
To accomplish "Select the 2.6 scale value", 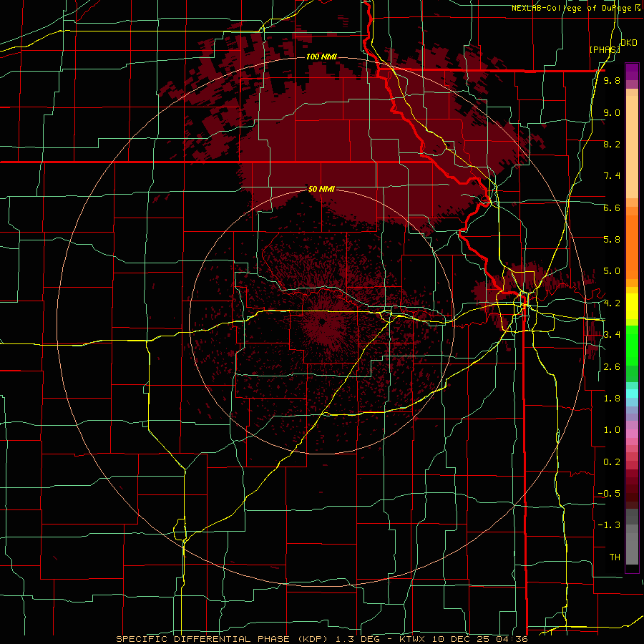I will [612, 367].
